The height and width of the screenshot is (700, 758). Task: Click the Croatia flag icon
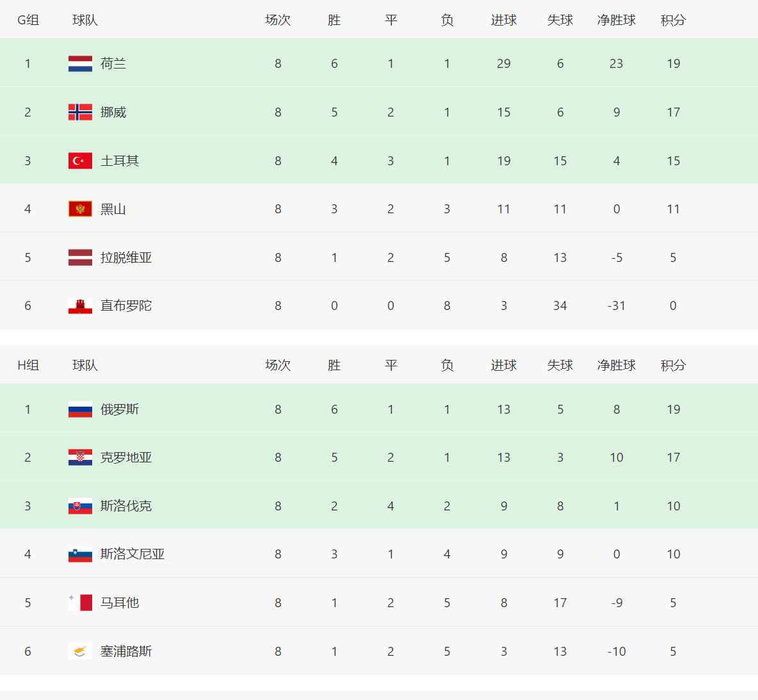tap(80, 457)
